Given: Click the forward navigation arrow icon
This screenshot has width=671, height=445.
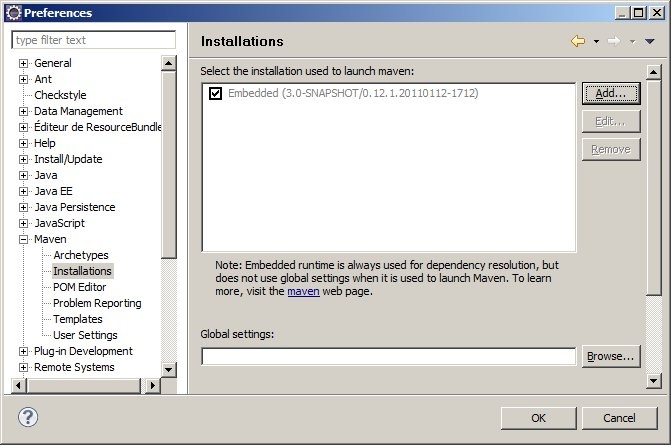Looking at the screenshot, I should point(614,41).
